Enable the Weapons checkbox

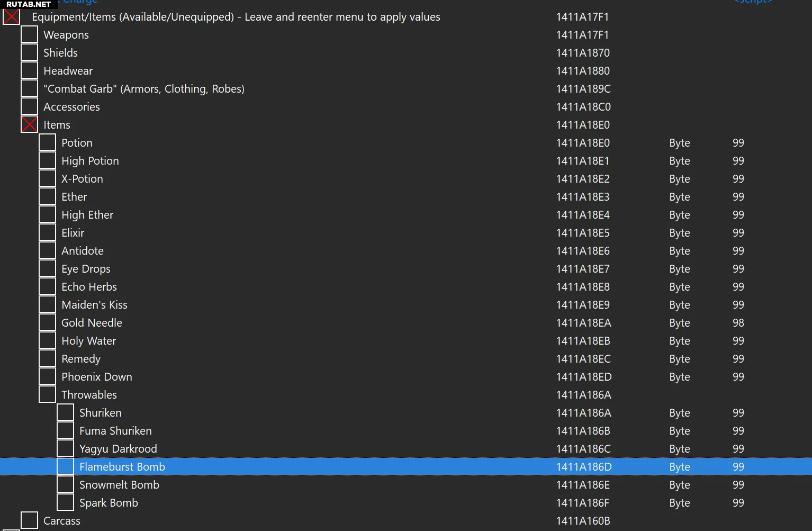click(29, 35)
